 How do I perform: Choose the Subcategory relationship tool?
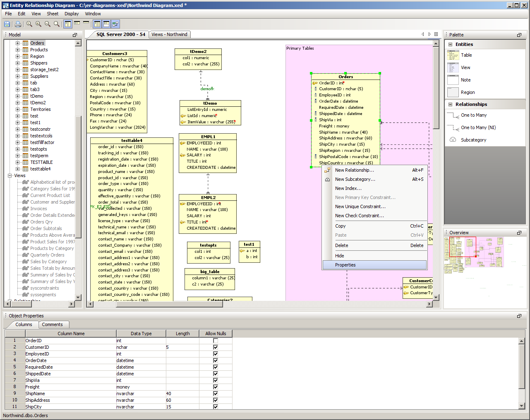[473, 140]
